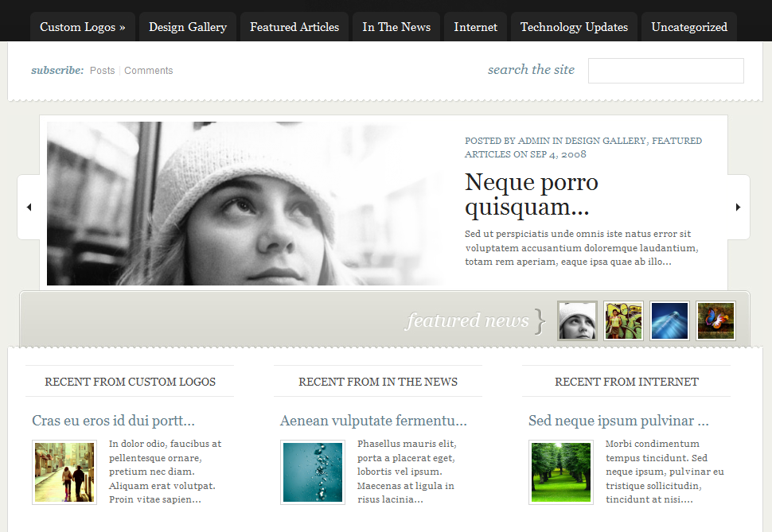The height and width of the screenshot is (532, 772).
Task: Open the Aenean vulputate fermentu article
Action: pos(373,421)
